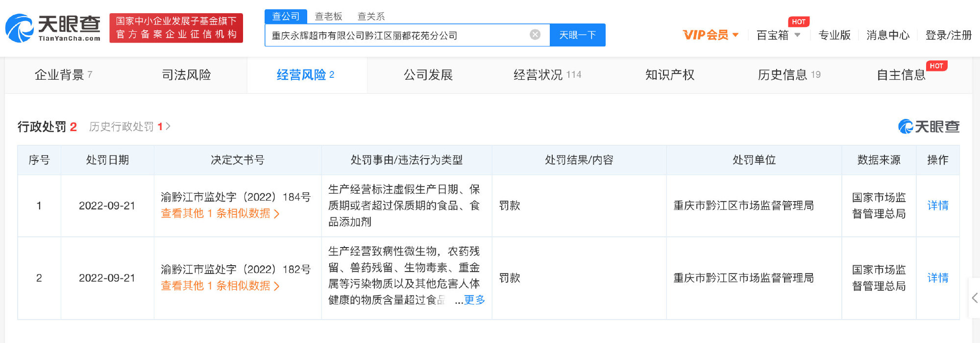This screenshot has height=343, width=980.
Task: Click 登录/注册
Action: tap(948, 35)
